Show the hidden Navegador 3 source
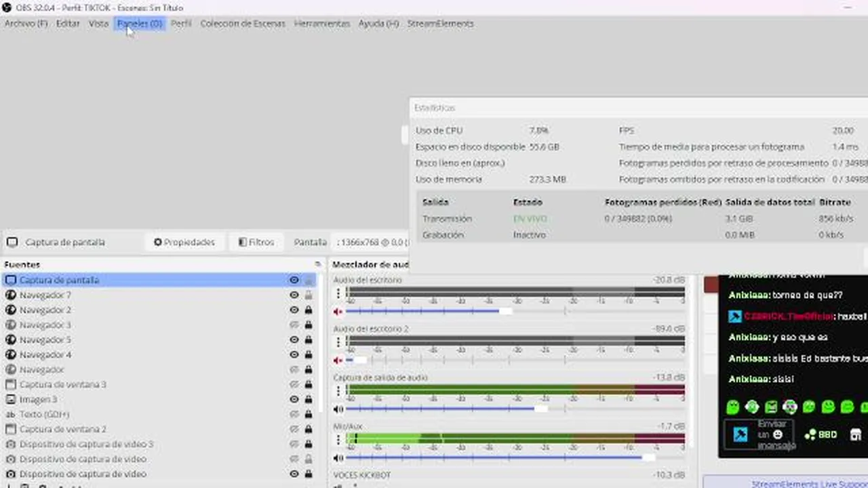The image size is (868, 488). pos(294,325)
